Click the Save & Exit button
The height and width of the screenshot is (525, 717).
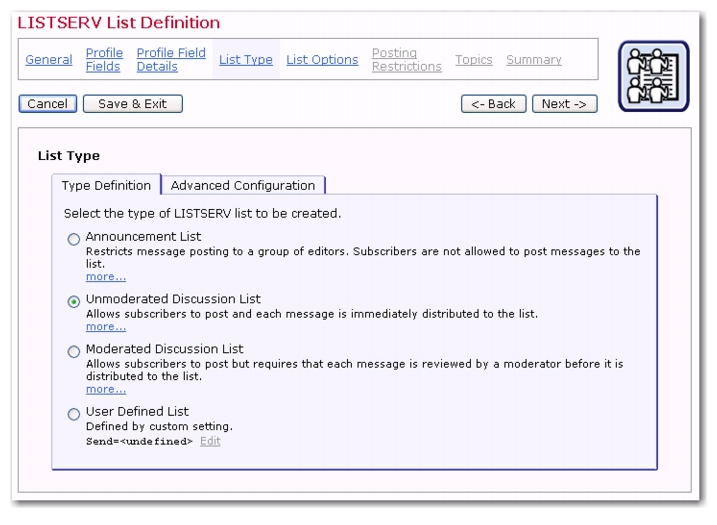point(133,104)
